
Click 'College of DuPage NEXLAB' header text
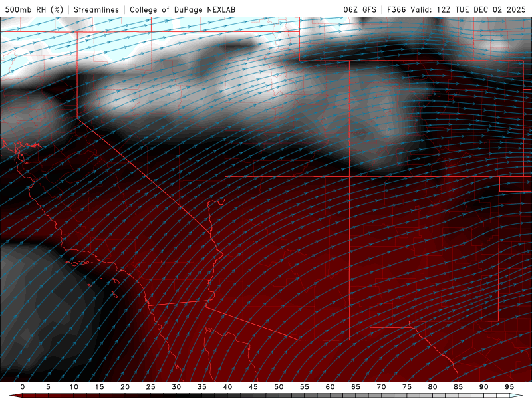[x=182, y=9]
